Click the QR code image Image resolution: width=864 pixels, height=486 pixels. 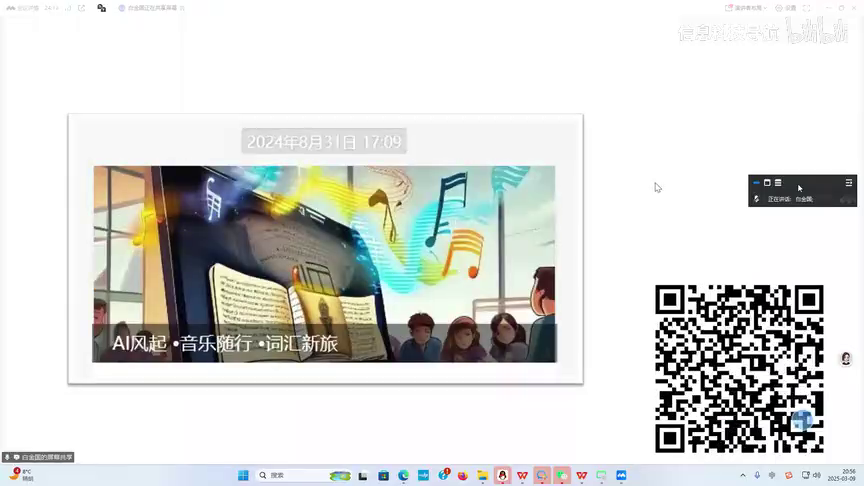739,368
